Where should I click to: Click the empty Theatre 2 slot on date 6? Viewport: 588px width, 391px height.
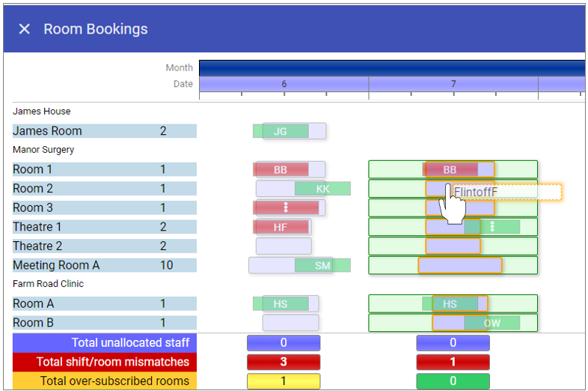[x=284, y=246]
